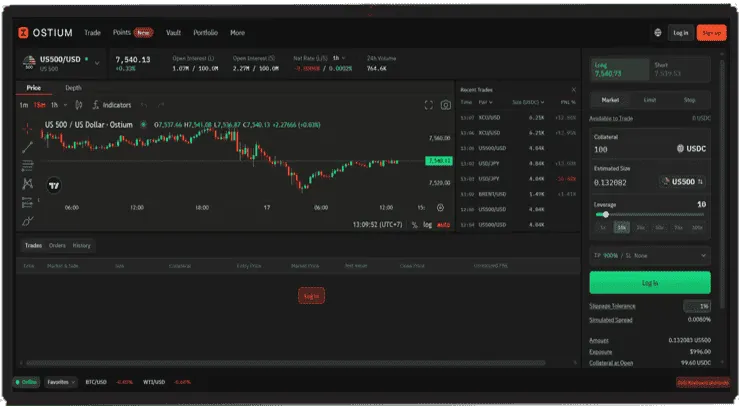
Task: Toggle log scale on chart
Action: coord(427,225)
